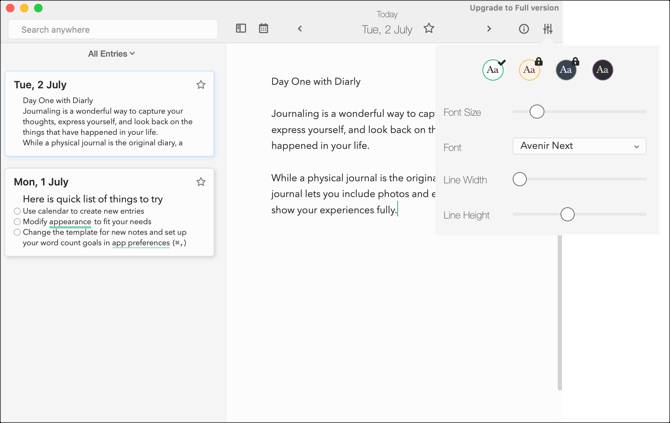This screenshot has width=670, height=423.
Task: Go to next day arrow
Action: coord(489,29)
